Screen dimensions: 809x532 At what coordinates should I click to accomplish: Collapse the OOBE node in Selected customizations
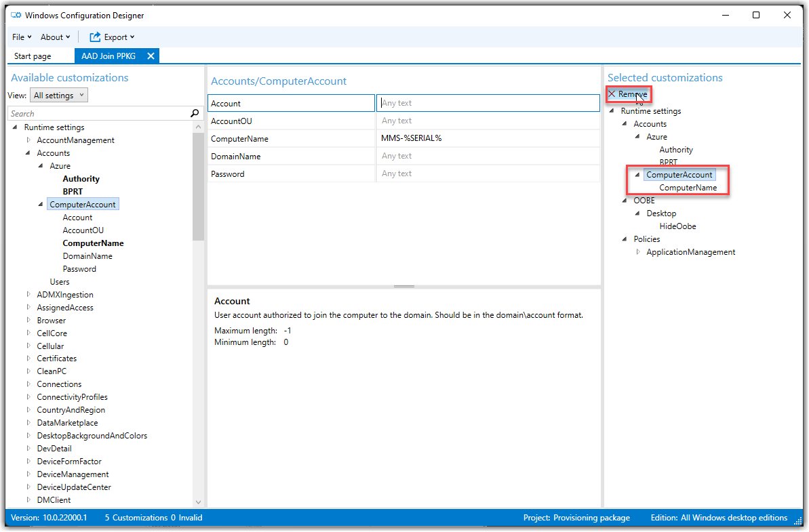[625, 201]
